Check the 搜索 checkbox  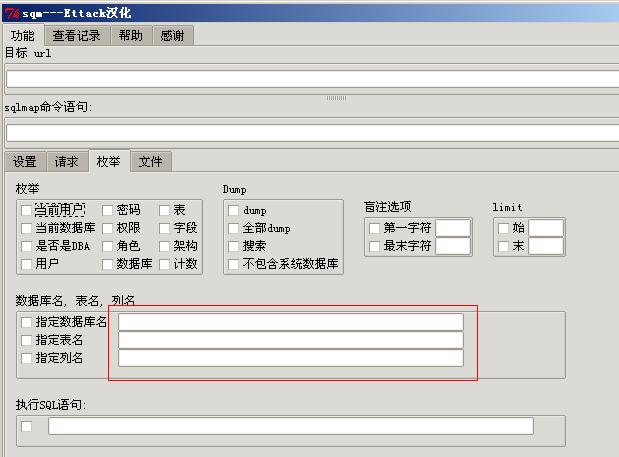(x=233, y=246)
